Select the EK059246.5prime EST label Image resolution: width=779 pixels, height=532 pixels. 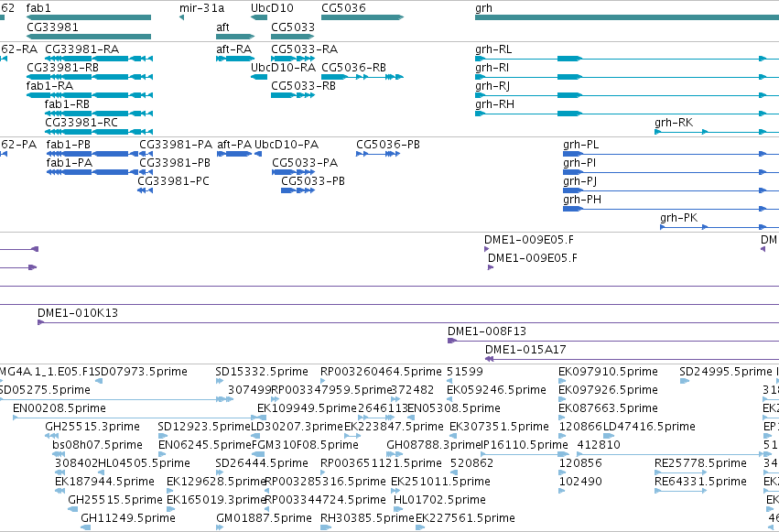click(496, 390)
